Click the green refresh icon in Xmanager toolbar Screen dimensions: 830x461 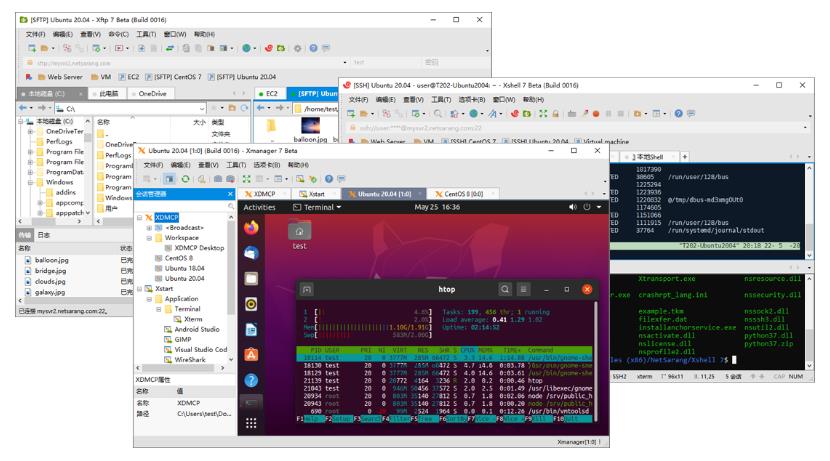185,179
